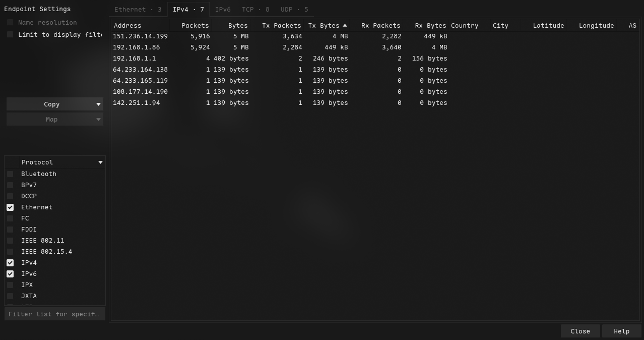The height and width of the screenshot is (340, 644).
Task: Open the Copy dropdown arrow
Action: click(x=98, y=104)
